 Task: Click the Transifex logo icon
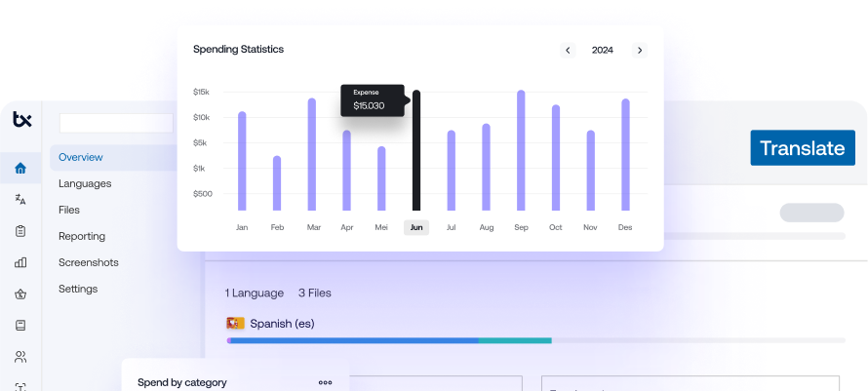coord(22,119)
